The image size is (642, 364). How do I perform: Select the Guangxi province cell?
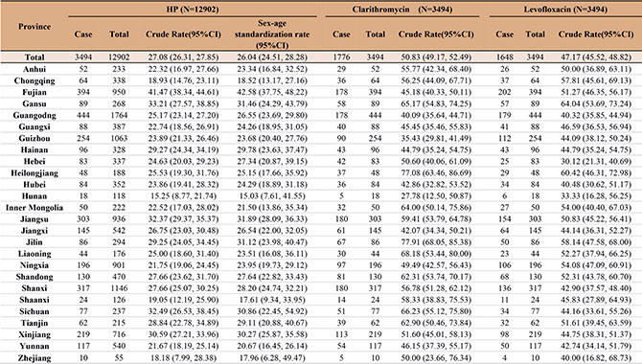(x=34, y=127)
